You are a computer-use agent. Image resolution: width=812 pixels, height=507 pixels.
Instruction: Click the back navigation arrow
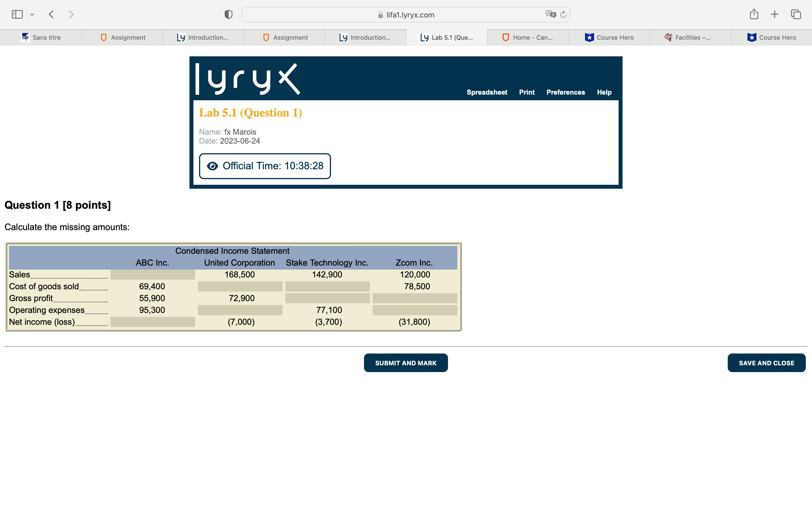(51, 14)
